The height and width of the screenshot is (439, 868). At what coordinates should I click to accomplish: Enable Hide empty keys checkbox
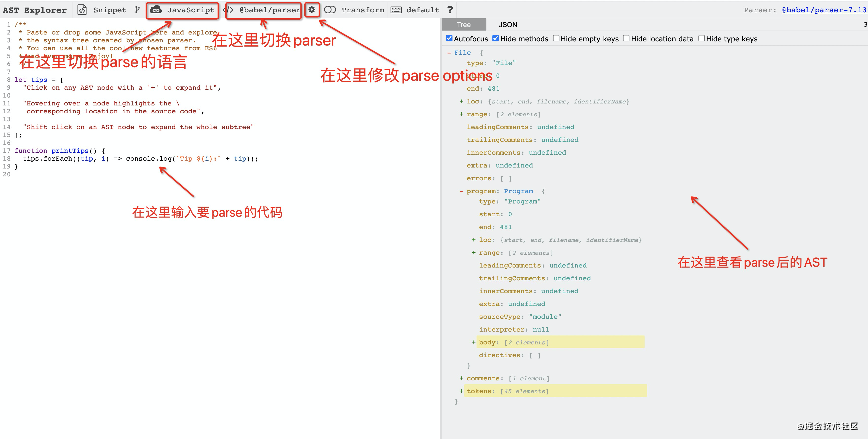pos(556,38)
